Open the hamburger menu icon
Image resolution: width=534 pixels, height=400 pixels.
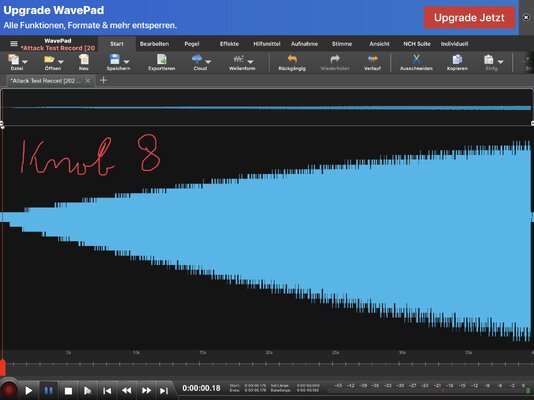[x=14, y=44]
